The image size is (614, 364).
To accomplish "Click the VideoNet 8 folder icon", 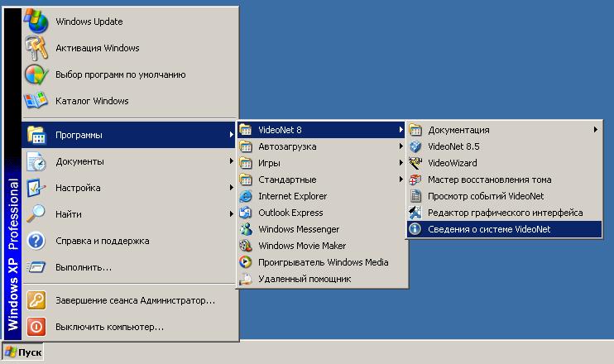I will pos(246,130).
